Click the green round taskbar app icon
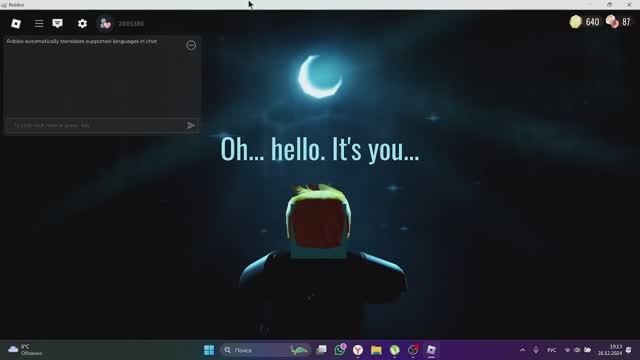 pos(395,350)
